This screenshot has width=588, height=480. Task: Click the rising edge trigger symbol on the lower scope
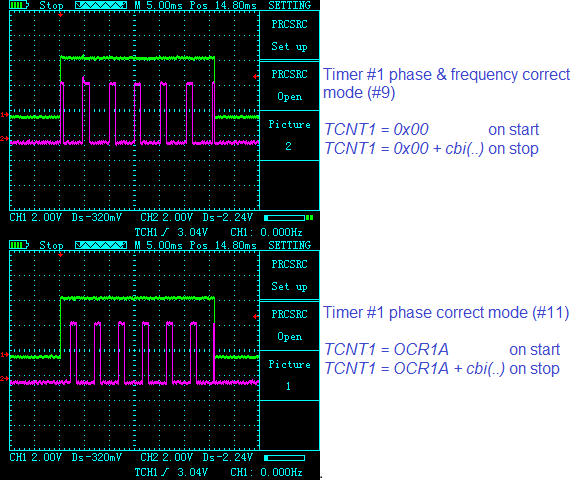164,472
